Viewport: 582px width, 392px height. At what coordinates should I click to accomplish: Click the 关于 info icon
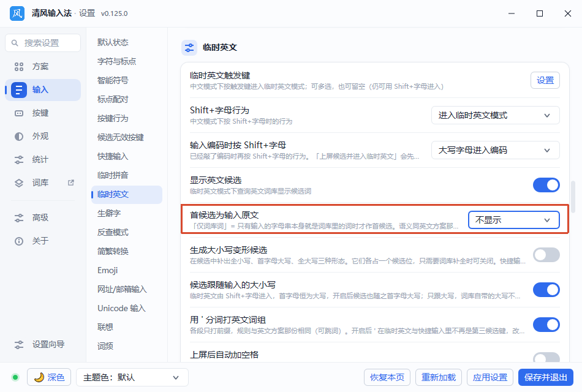[x=19, y=241]
